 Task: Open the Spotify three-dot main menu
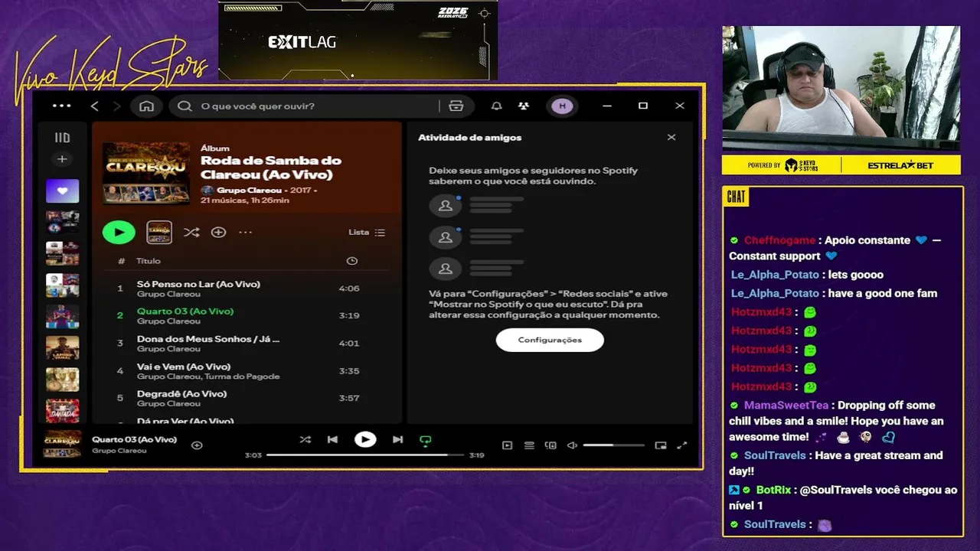pos(62,106)
